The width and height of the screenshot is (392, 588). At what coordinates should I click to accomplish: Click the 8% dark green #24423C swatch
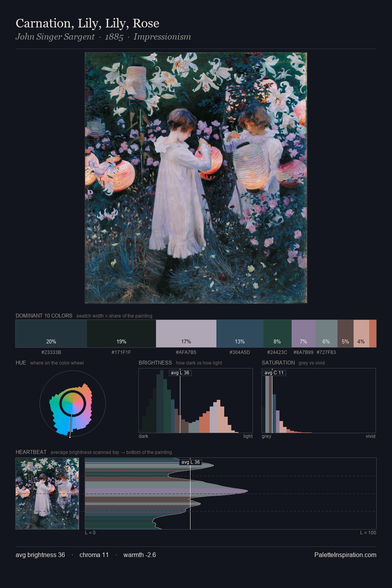click(x=278, y=334)
